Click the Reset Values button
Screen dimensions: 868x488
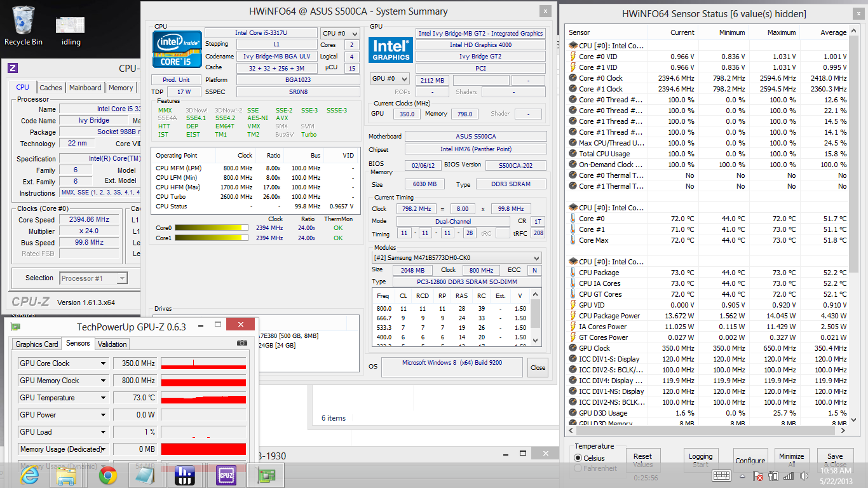(642, 461)
